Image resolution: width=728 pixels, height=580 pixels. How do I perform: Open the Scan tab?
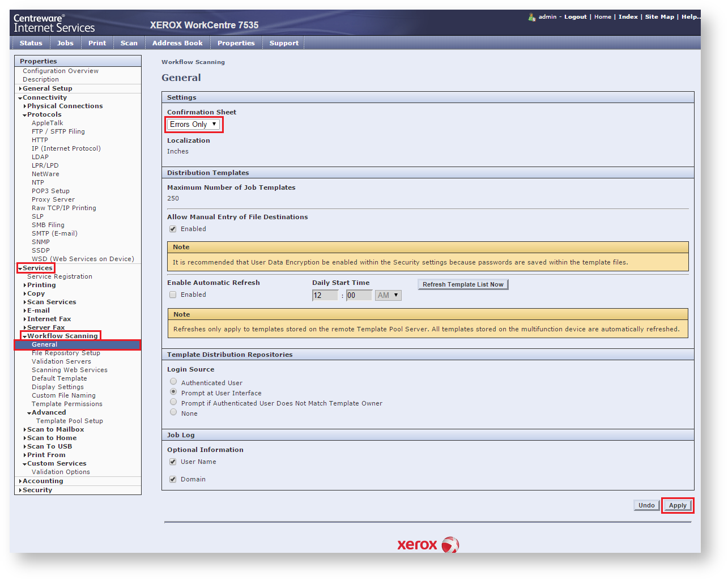tap(129, 43)
